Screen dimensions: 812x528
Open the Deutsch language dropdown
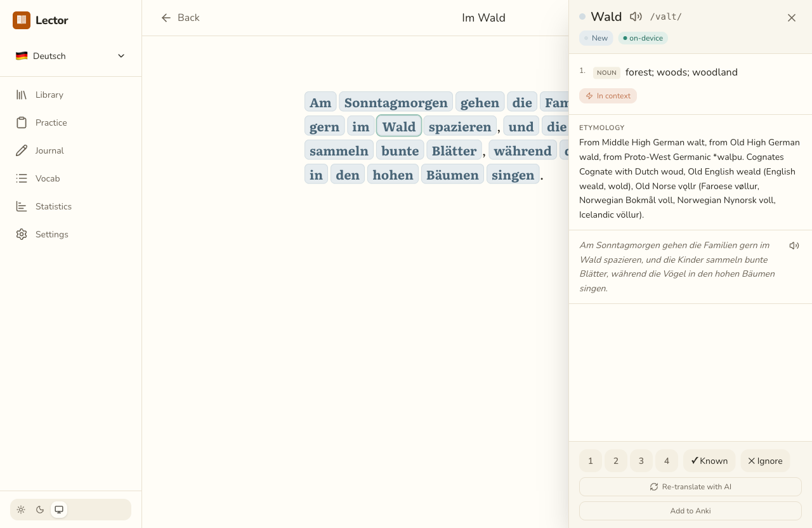pos(70,56)
